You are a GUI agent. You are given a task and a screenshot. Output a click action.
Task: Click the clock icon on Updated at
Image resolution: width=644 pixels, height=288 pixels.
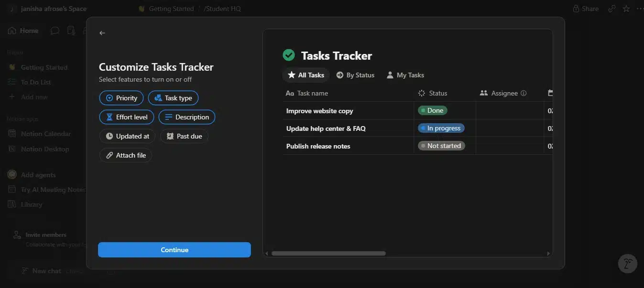(x=109, y=136)
